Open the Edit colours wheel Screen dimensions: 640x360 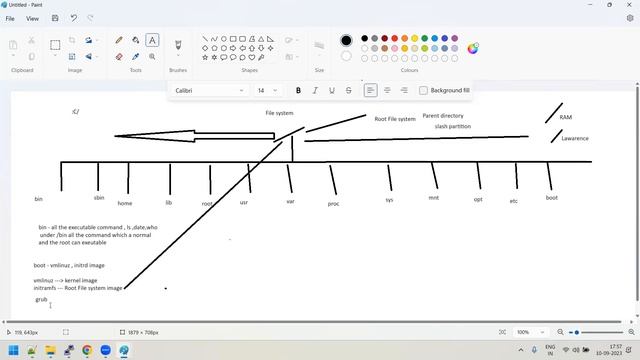(473, 48)
